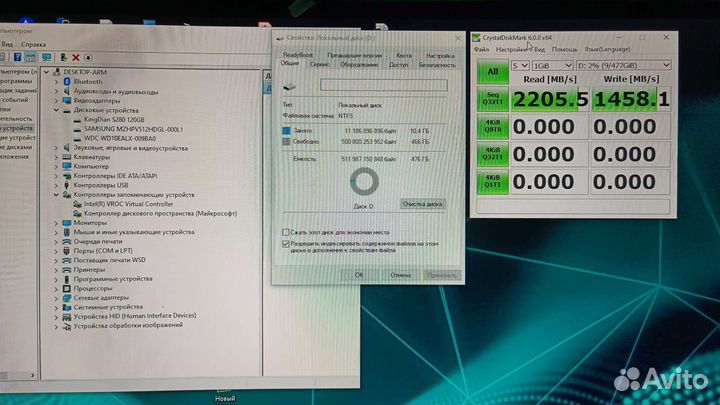Click Отмена in disk properties dialog
Screen dimensions: 720x405
400,275
